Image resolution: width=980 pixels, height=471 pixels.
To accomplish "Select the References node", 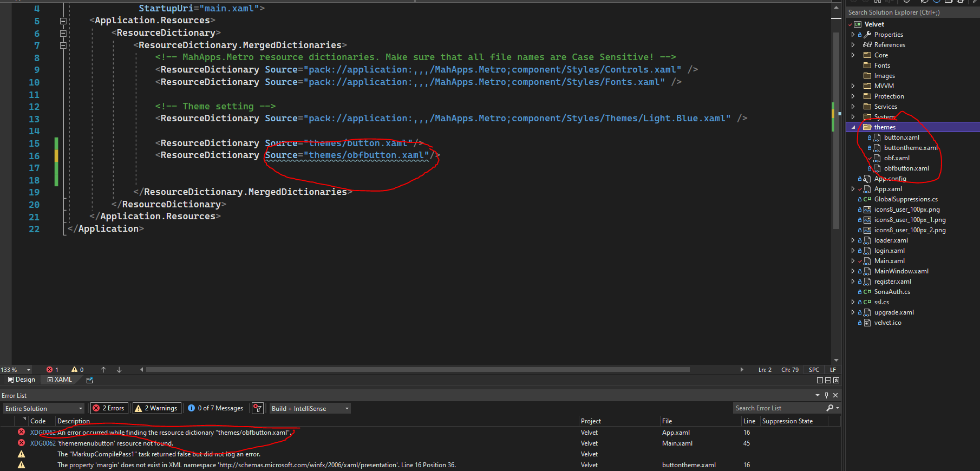I will click(889, 45).
